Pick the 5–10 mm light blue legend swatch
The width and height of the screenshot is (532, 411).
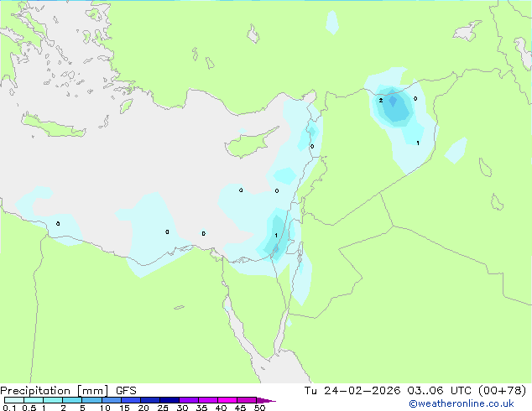tap(91, 400)
